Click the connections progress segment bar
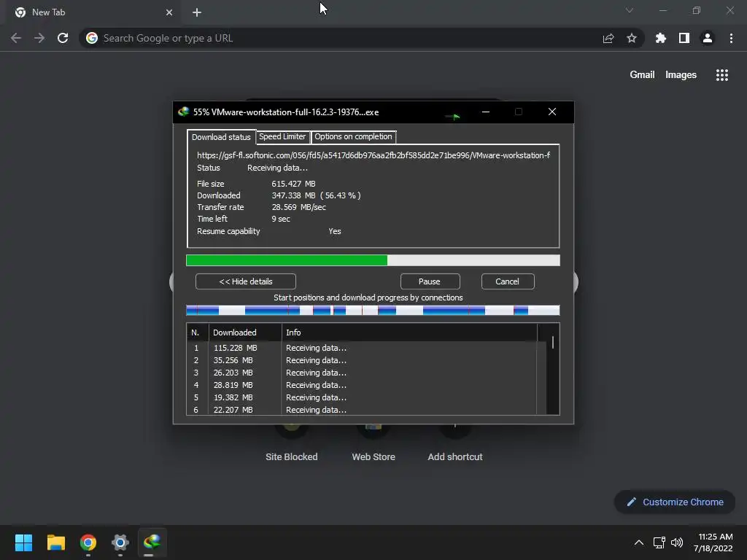Viewport: 747px width, 560px height. 373,311
